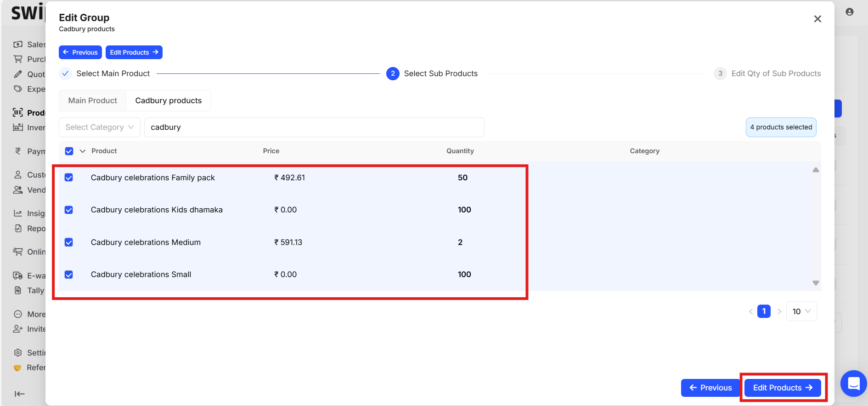The height and width of the screenshot is (406, 868).
Task: Click the table scrollbar up arrow
Action: [x=816, y=170]
